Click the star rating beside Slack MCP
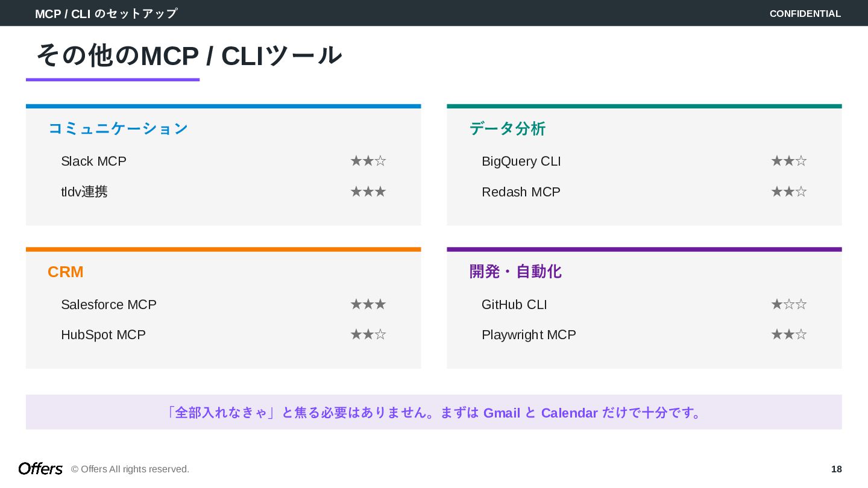 pyautogui.click(x=368, y=161)
